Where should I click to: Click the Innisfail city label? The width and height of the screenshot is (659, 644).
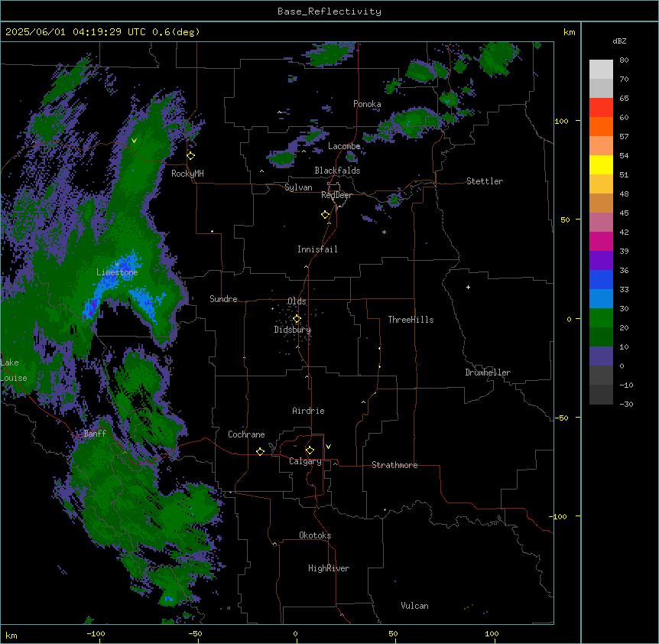point(317,249)
